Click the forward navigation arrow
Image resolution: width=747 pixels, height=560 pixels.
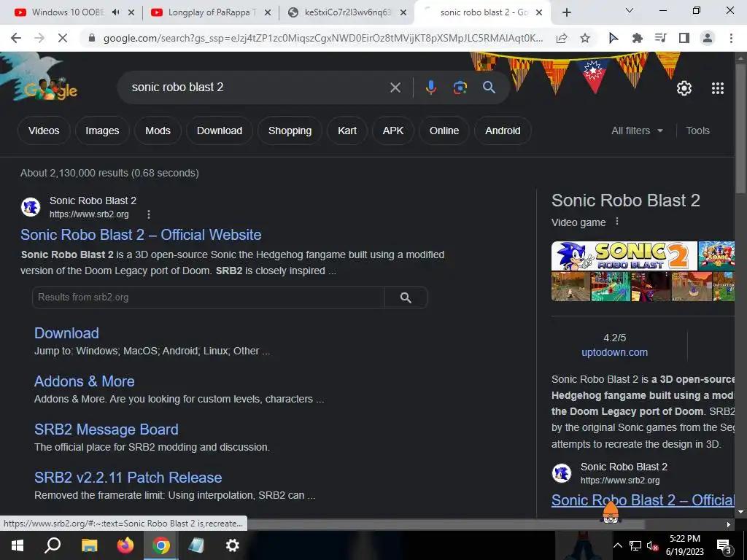click(39, 38)
